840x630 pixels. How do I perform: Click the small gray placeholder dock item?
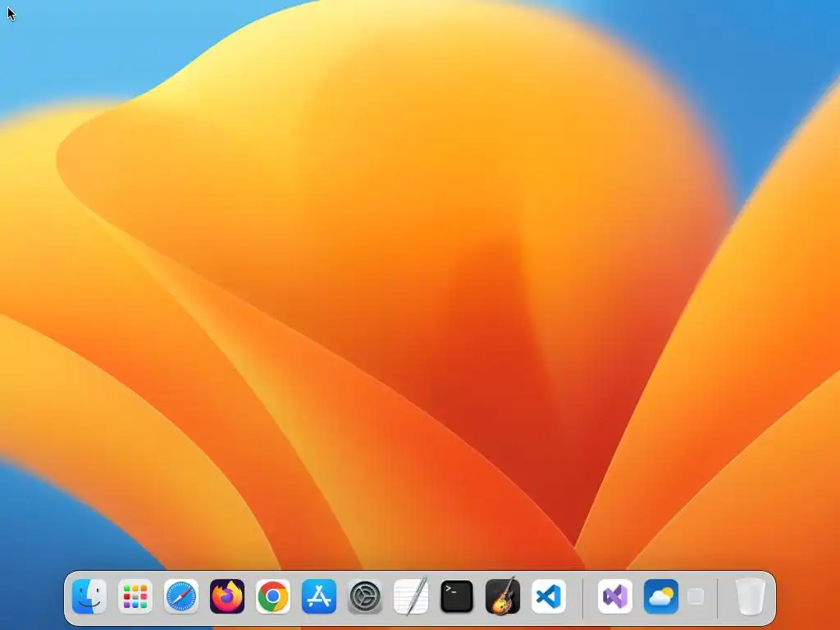click(x=696, y=596)
